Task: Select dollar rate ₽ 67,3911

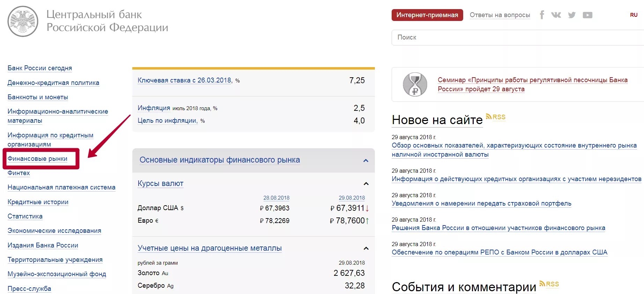Action: pyautogui.click(x=347, y=208)
